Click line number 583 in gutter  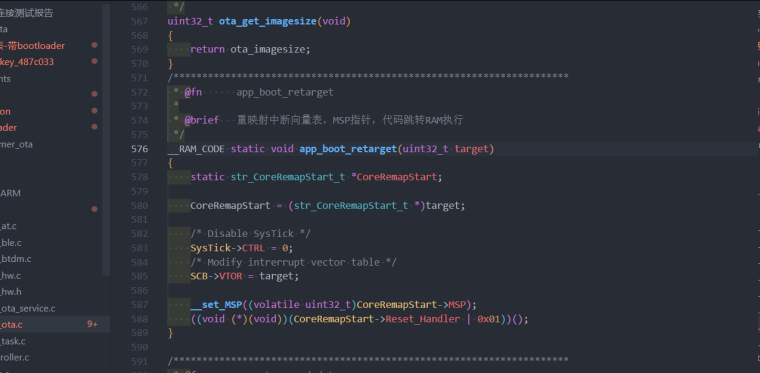[x=140, y=248]
